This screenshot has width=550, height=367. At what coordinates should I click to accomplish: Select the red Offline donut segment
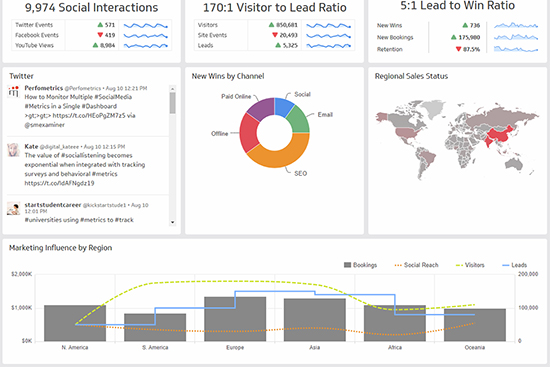(x=249, y=133)
